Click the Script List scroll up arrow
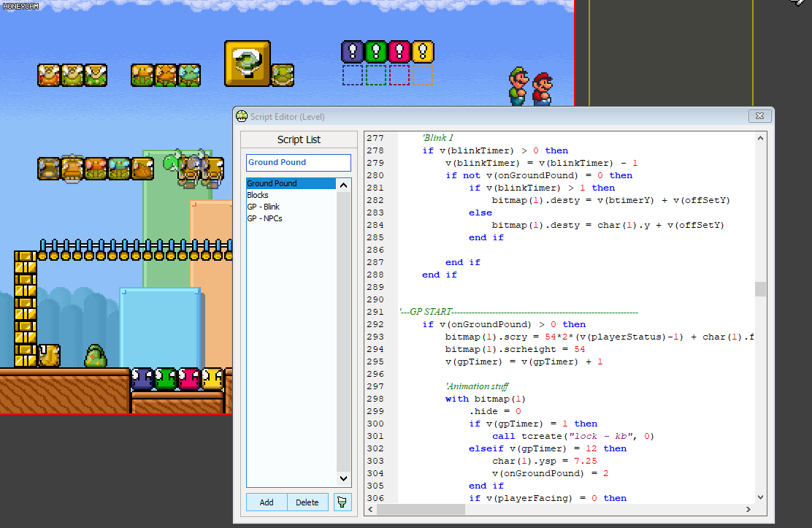 tap(343, 185)
